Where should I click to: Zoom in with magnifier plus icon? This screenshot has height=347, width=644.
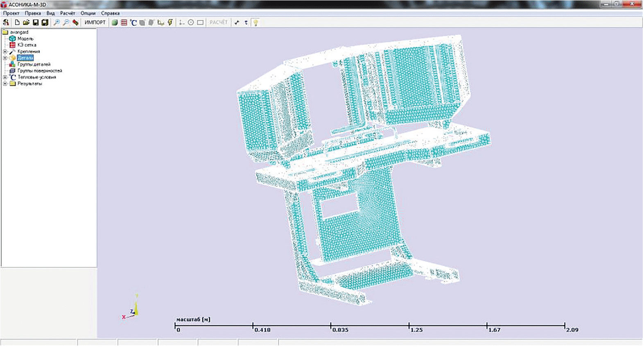(x=57, y=23)
